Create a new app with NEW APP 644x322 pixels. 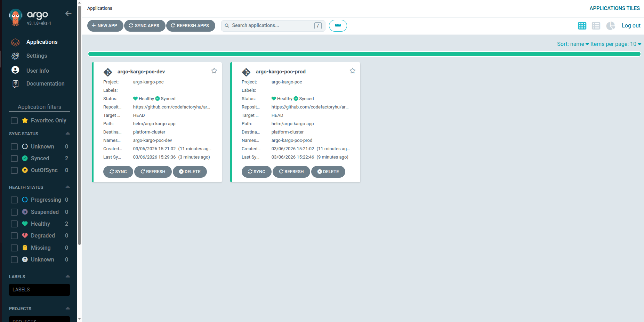point(105,25)
